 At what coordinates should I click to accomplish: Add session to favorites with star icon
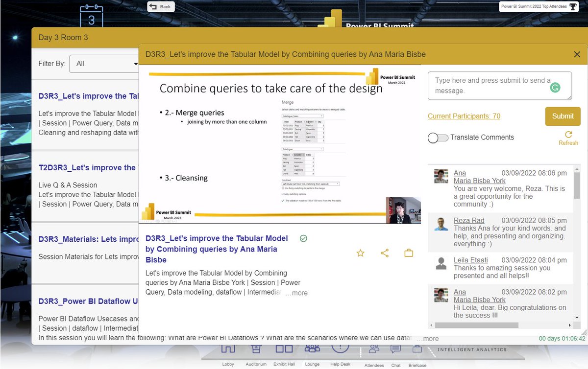(360, 253)
